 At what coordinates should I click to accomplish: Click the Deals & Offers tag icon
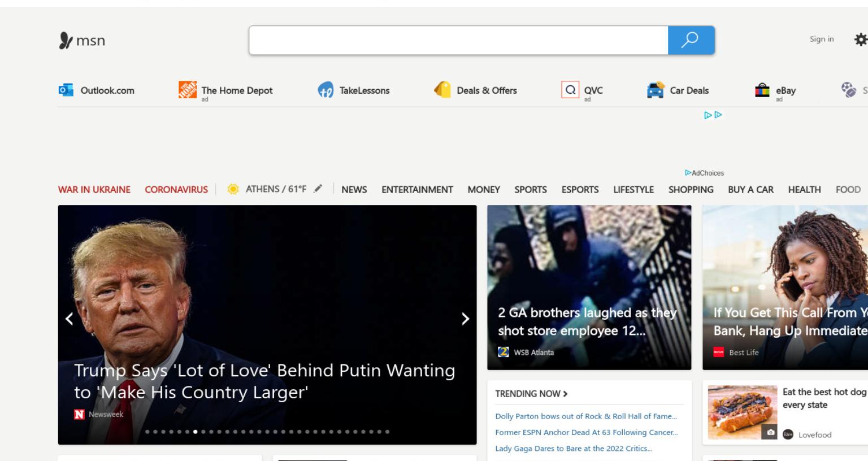442,89
